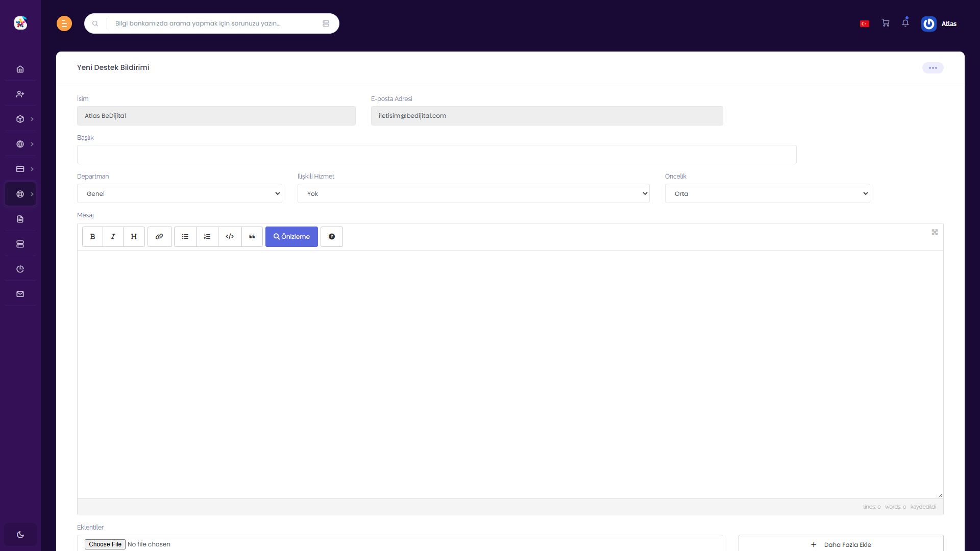Open the İlişkili Hizmet dropdown
The image size is (980, 551).
[474, 193]
